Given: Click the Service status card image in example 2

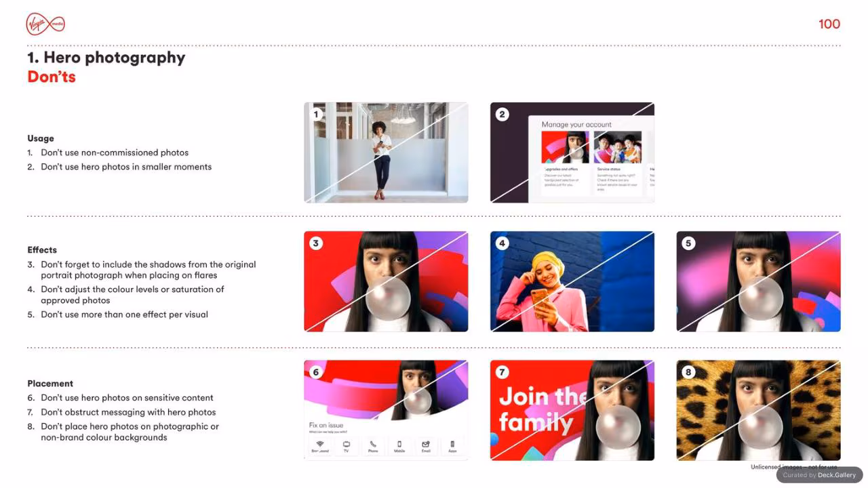Looking at the screenshot, I should (618, 148).
